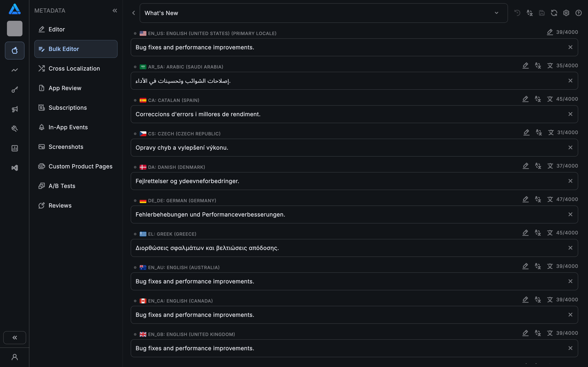Open the user account icon
Image resolution: width=588 pixels, height=367 pixels.
coord(14,357)
